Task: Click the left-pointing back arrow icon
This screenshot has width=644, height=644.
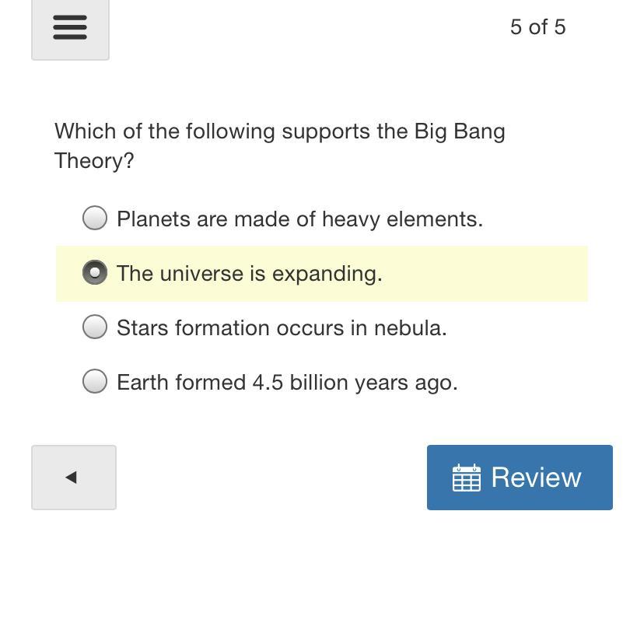Action: click(72, 478)
